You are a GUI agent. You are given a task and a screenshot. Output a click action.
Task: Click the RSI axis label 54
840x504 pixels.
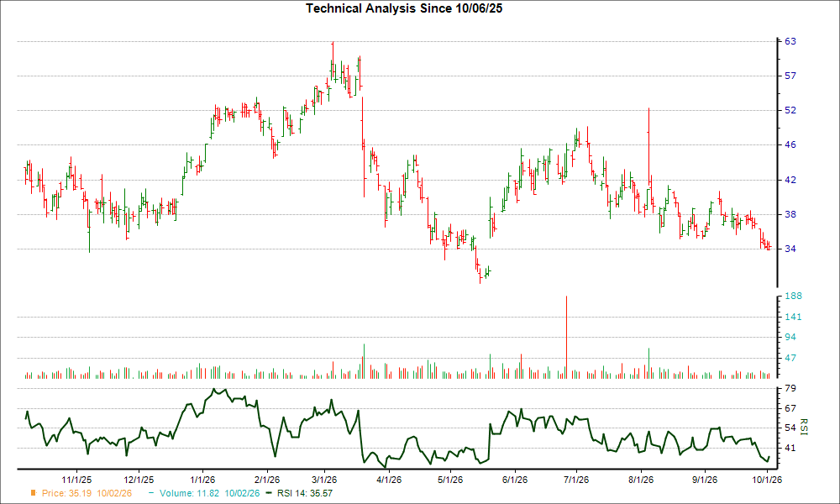tap(790, 428)
